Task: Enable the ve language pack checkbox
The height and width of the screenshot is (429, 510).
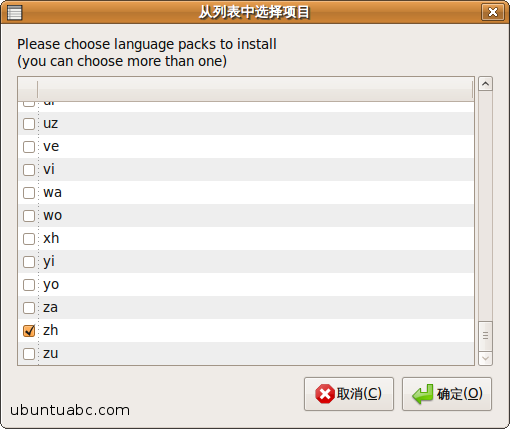Action: coord(29,147)
